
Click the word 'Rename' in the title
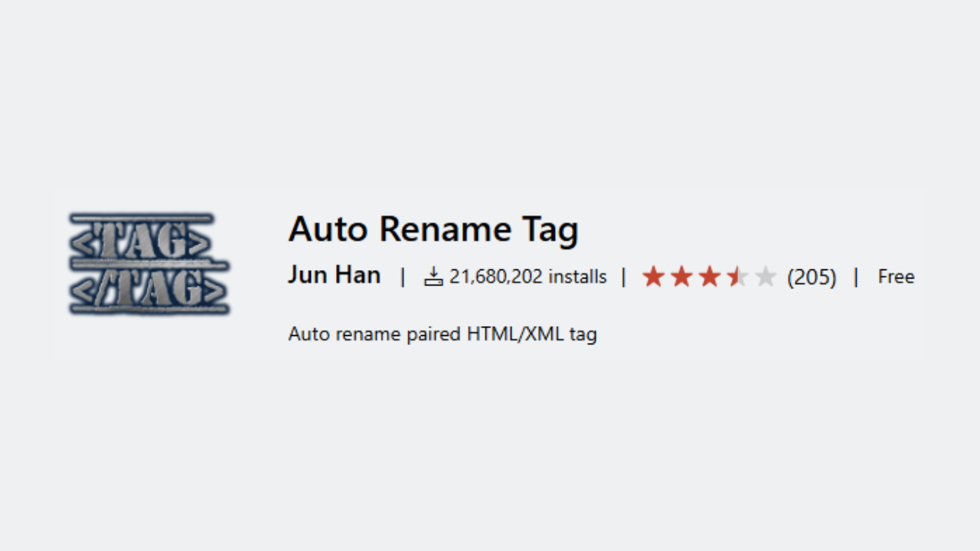tap(446, 230)
